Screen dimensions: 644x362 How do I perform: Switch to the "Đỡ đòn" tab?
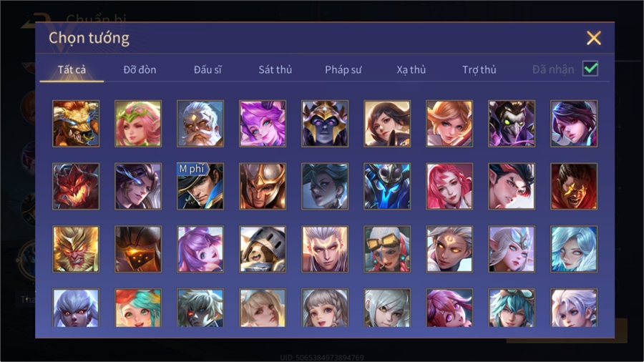coord(140,70)
